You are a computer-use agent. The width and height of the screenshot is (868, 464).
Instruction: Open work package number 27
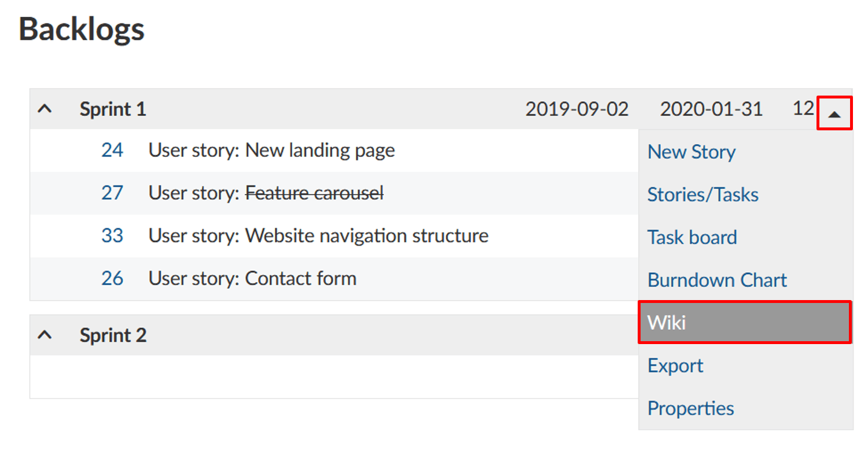click(x=112, y=193)
